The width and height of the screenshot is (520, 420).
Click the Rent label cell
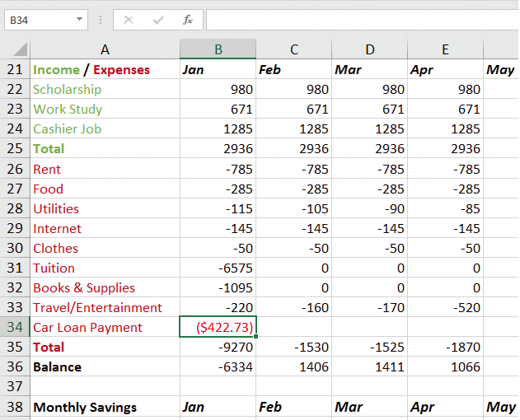(105, 169)
